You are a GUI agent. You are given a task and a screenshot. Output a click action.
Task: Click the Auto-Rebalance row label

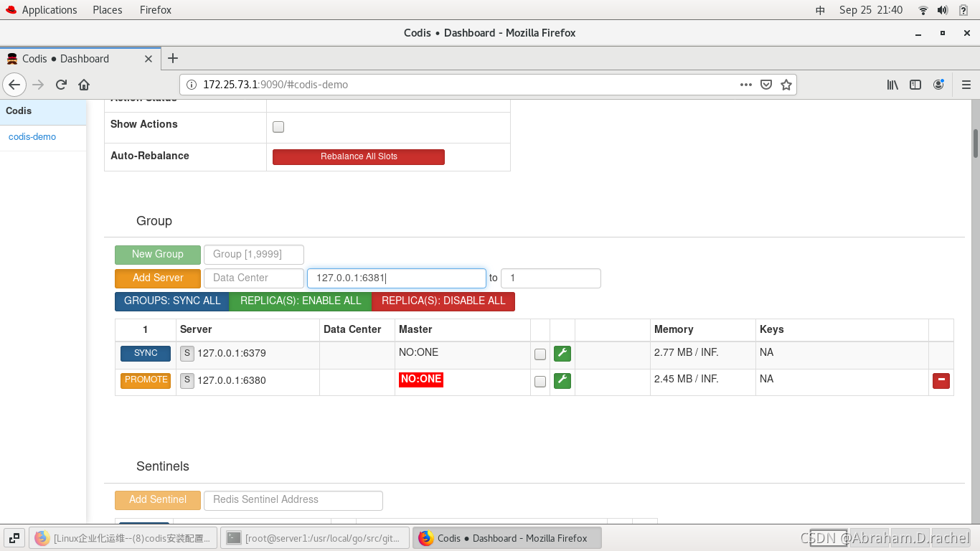pos(150,156)
